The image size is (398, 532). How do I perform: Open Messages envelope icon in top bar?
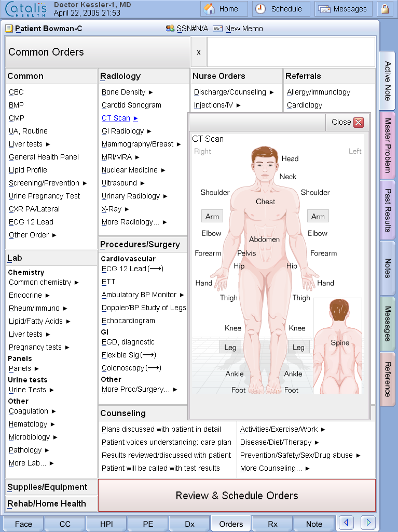[x=324, y=9]
